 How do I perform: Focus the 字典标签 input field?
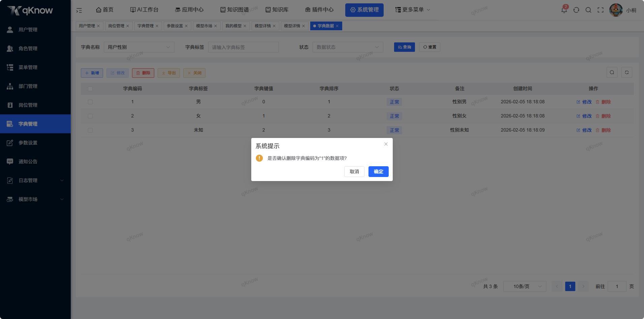[x=244, y=47]
